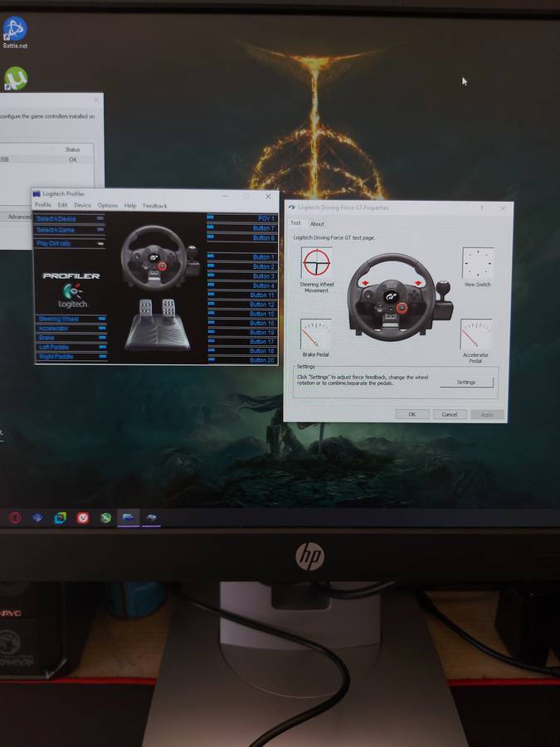Switch to the About tab
The image size is (560, 747).
[x=317, y=224]
